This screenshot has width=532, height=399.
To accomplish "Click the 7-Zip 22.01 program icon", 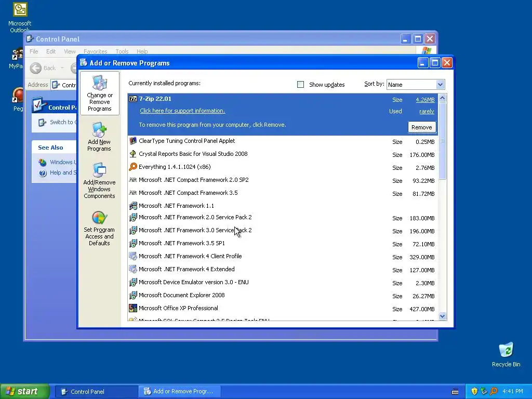I will coord(133,99).
